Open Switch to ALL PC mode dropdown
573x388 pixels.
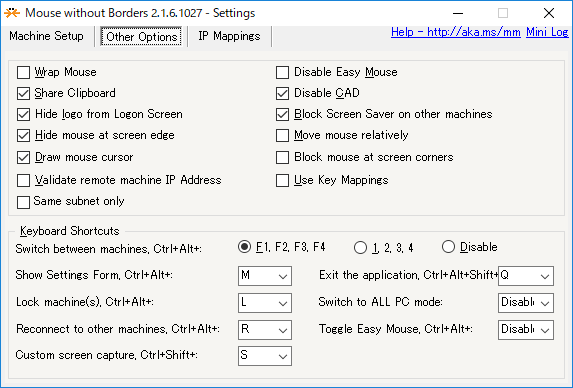[526, 303]
